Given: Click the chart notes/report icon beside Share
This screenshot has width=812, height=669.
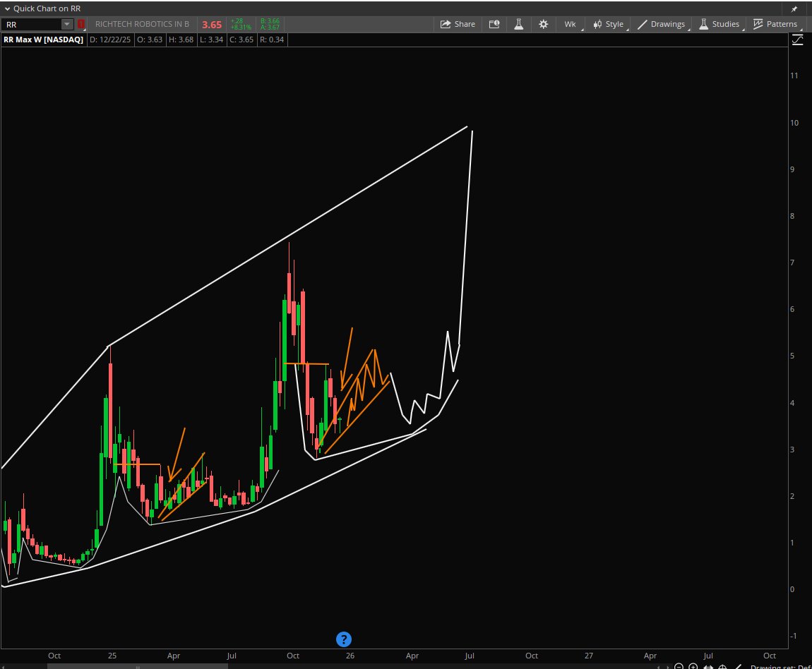Looking at the screenshot, I should pyautogui.click(x=494, y=23).
